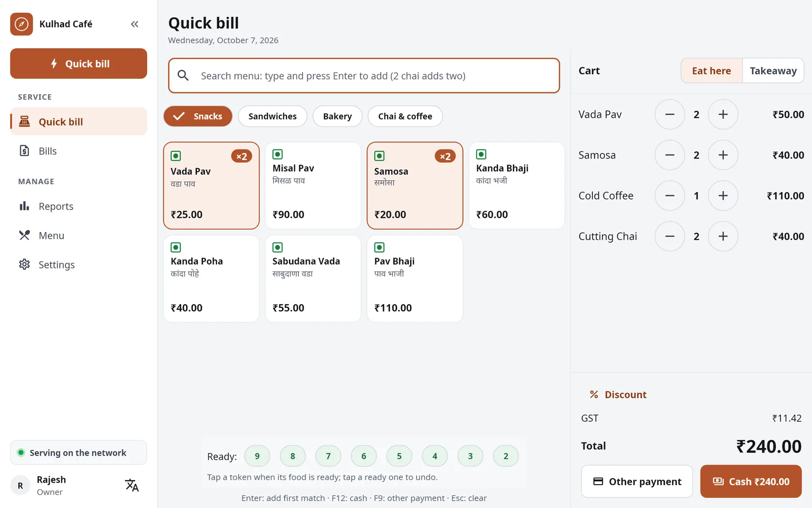
Task: Mark token 2 as ready
Action: coord(506,456)
